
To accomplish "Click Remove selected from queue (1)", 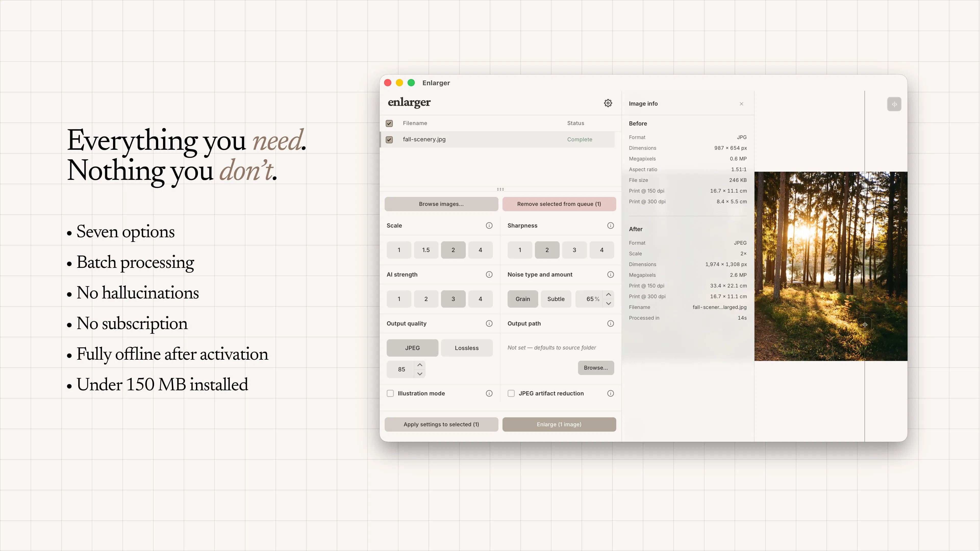I will [559, 204].
